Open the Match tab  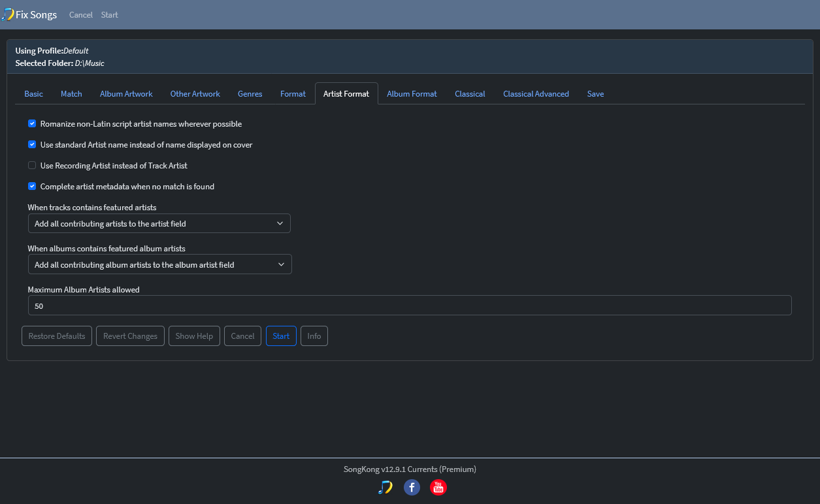point(71,93)
